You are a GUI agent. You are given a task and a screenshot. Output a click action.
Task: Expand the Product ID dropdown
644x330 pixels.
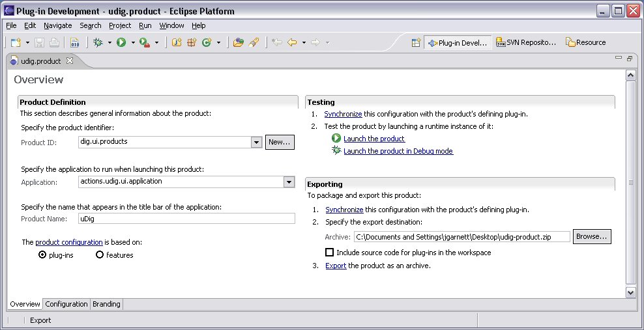[256, 142]
